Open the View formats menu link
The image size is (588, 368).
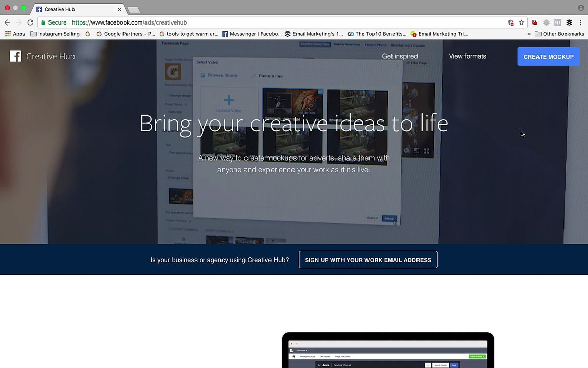click(468, 56)
